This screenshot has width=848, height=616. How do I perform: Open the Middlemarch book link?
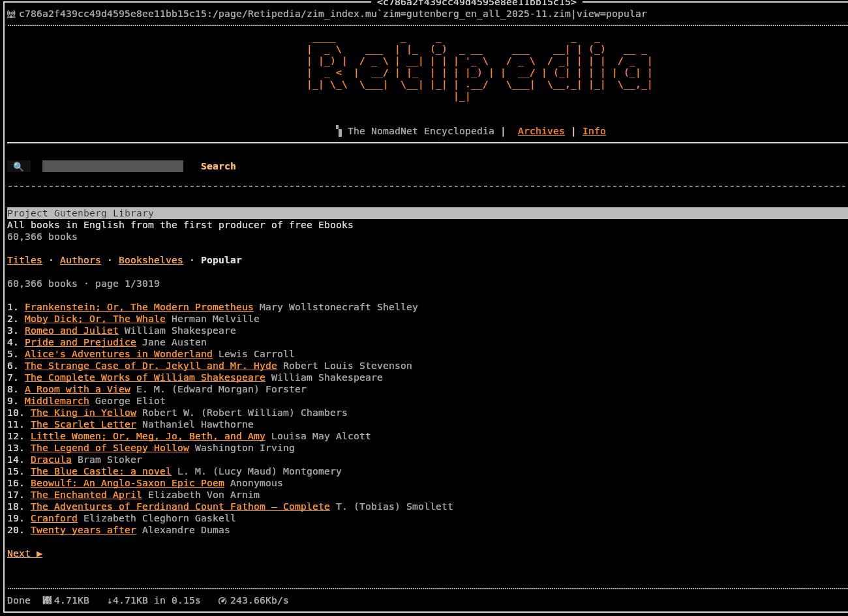[57, 401]
